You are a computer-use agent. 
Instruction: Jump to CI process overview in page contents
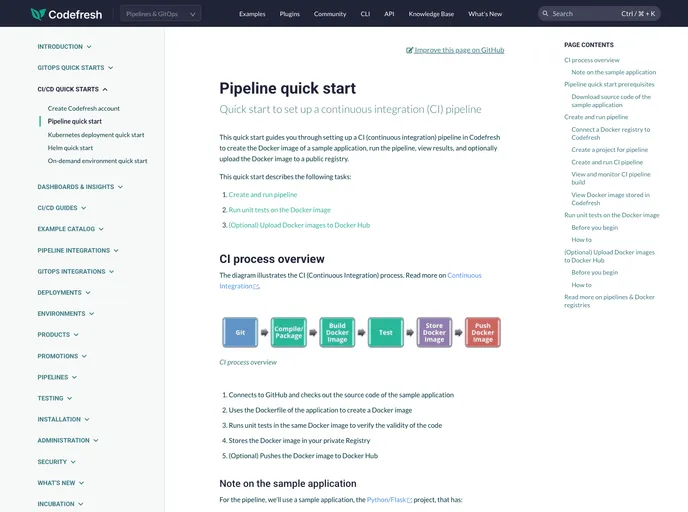point(591,60)
